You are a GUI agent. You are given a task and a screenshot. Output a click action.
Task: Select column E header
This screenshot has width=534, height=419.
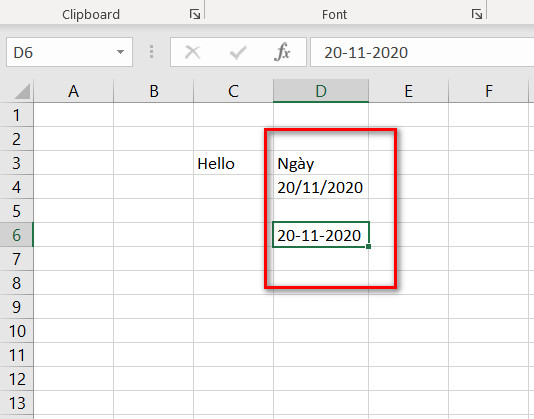pyautogui.click(x=409, y=91)
